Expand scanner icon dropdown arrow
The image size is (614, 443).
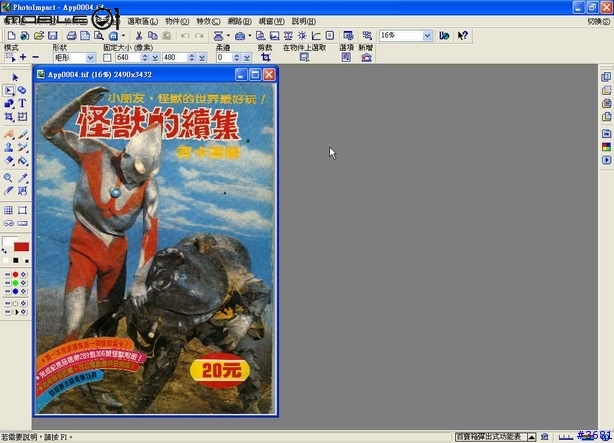pyautogui.click(x=228, y=36)
